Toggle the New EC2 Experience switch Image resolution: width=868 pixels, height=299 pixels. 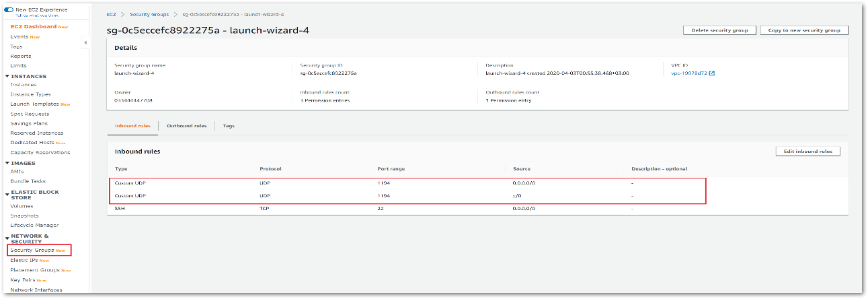click(x=9, y=9)
